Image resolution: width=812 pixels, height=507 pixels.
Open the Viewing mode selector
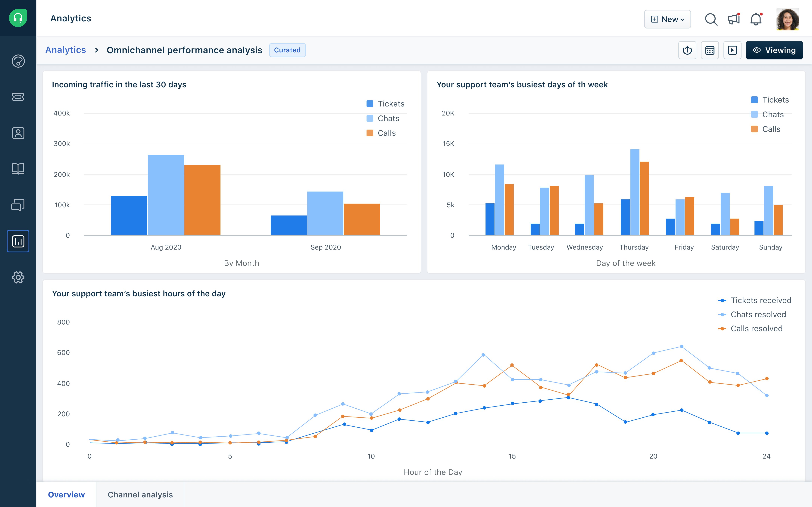[774, 50]
